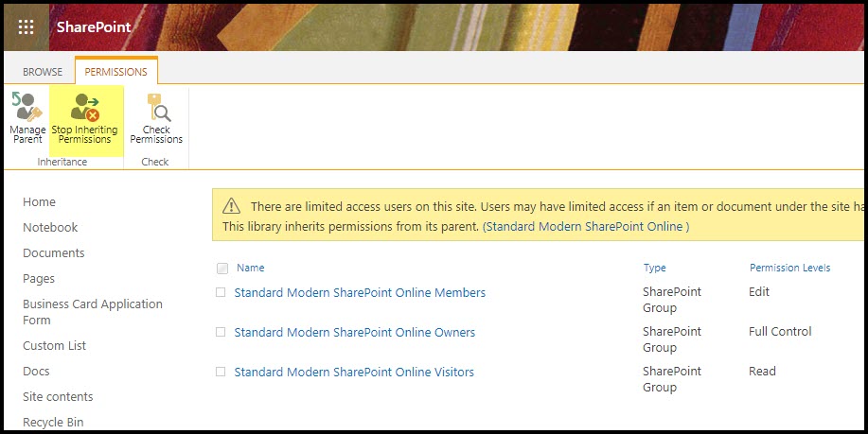Sort by Permission Levels column header
This screenshot has width=868, height=434.
789,268
